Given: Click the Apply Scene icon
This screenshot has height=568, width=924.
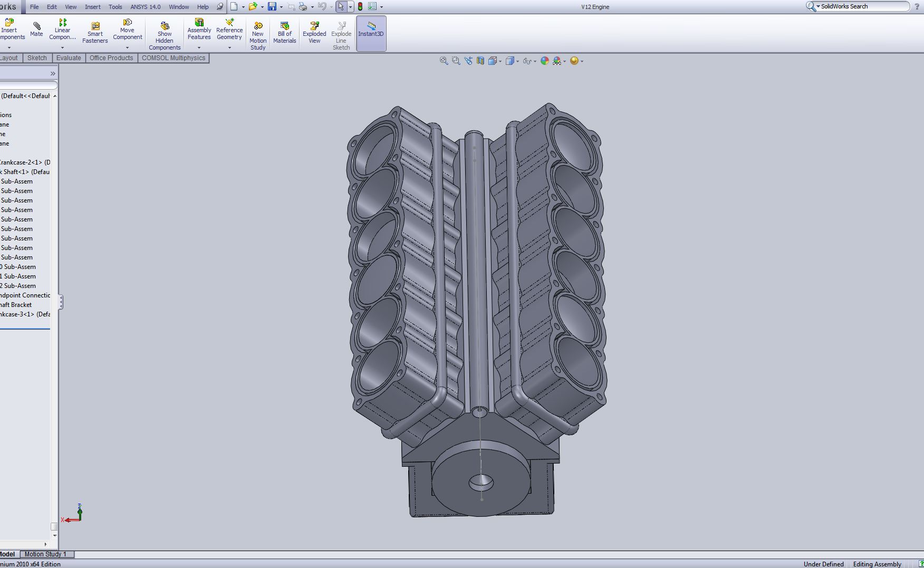Looking at the screenshot, I should click(x=557, y=61).
